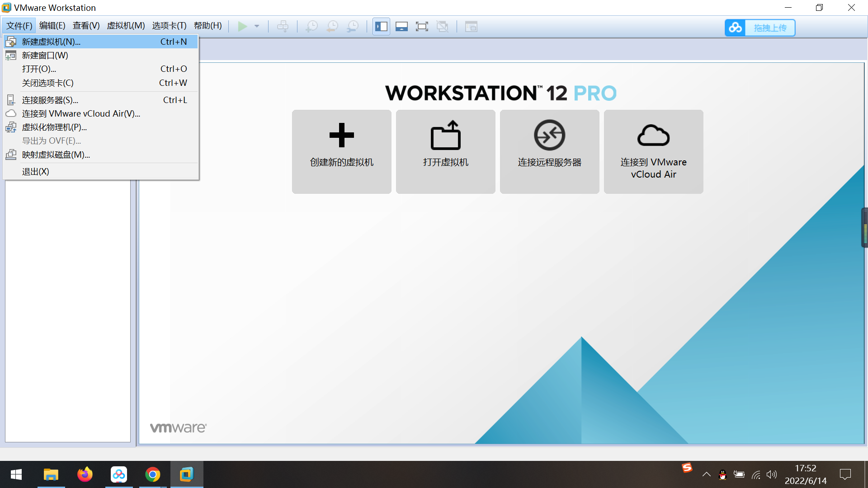Click the 连接到 VMware vCloud Air tile

pyautogui.click(x=654, y=152)
